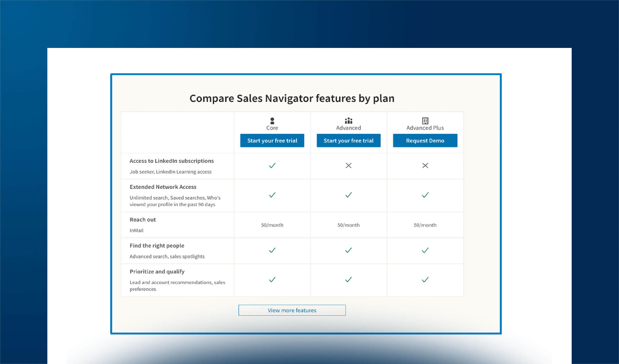Click the checkmark for Advanced Plus Find the right people
The width and height of the screenshot is (619, 364).
[x=425, y=250]
